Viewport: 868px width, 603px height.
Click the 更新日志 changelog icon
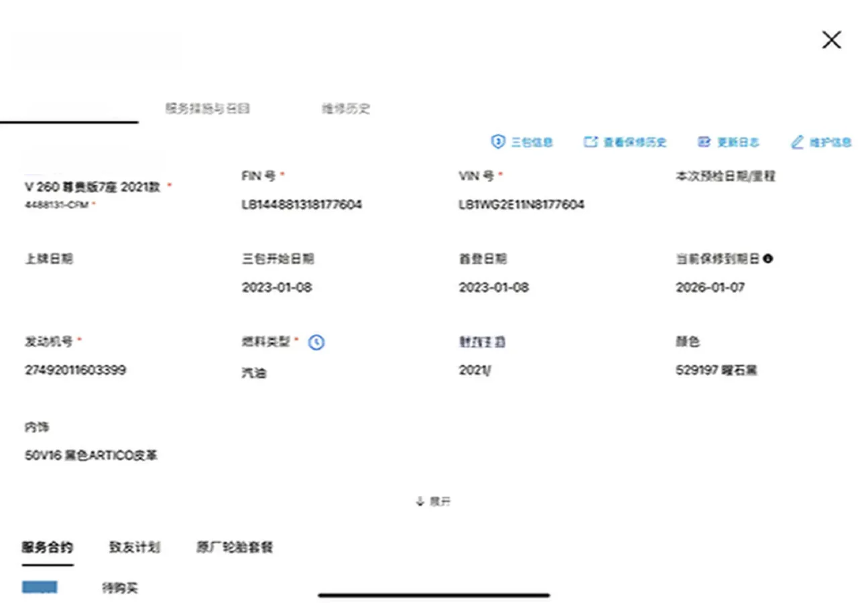click(x=703, y=141)
